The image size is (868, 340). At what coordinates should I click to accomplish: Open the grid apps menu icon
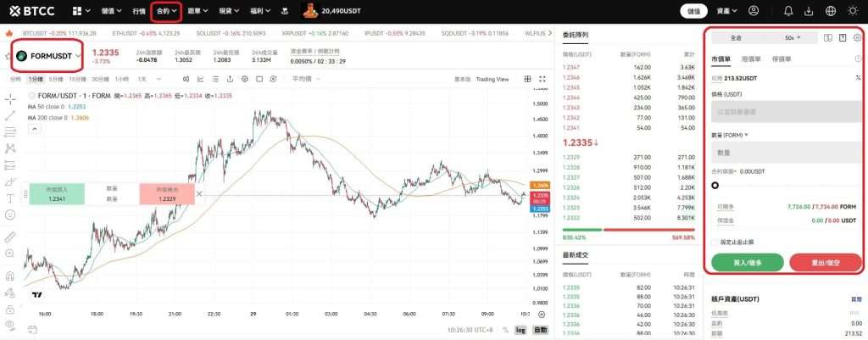pyautogui.click(x=77, y=10)
